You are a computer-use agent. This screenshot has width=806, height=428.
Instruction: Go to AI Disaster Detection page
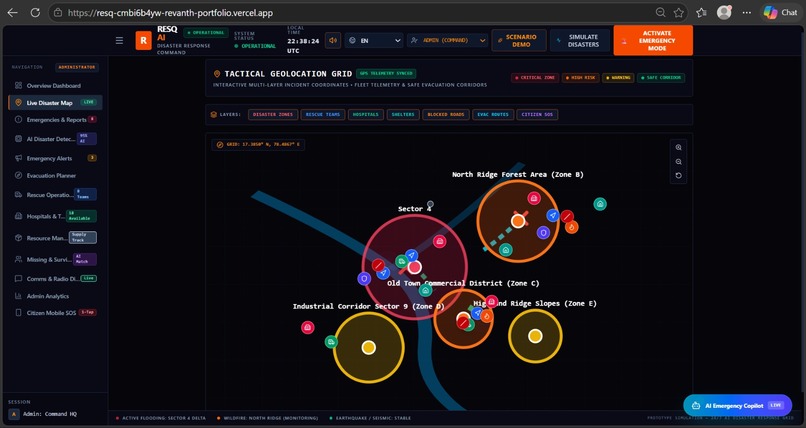tap(55, 139)
